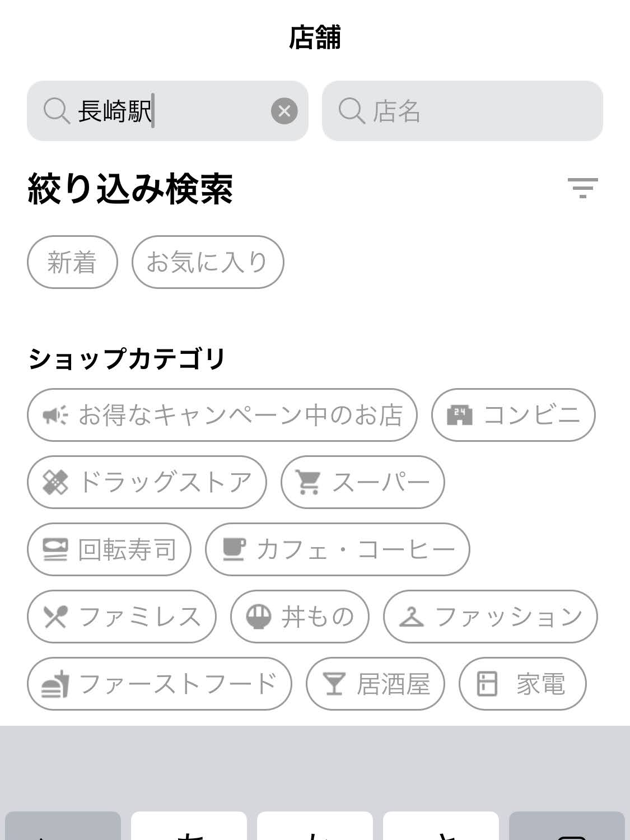Toggle the 家電 category chip
630x840 pixels.
pos(522,684)
